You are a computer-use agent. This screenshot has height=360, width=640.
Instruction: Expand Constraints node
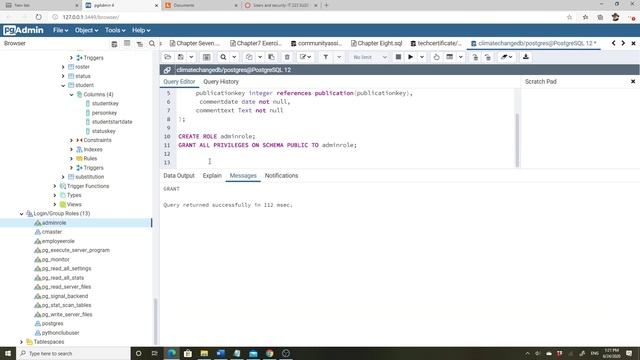click(71, 140)
